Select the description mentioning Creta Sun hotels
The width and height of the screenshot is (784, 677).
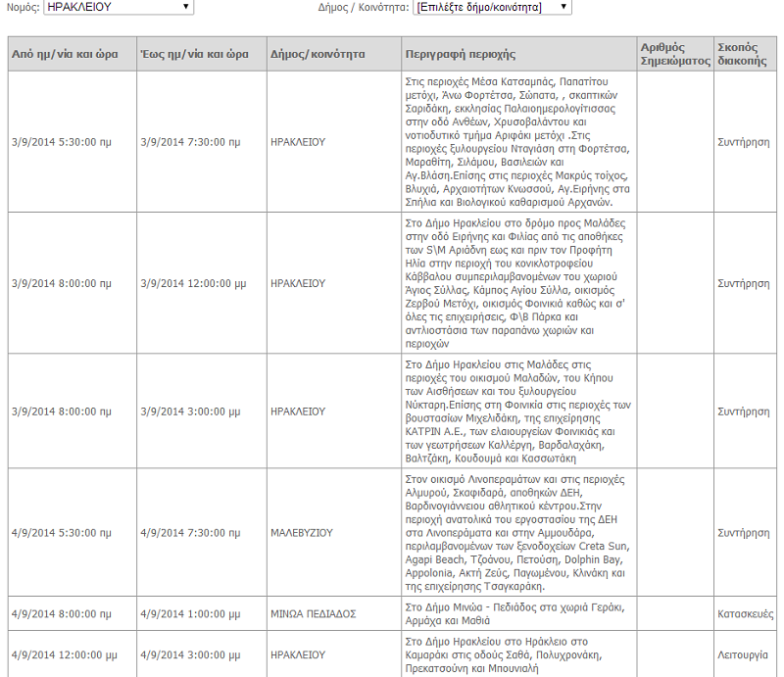(516, 533)
